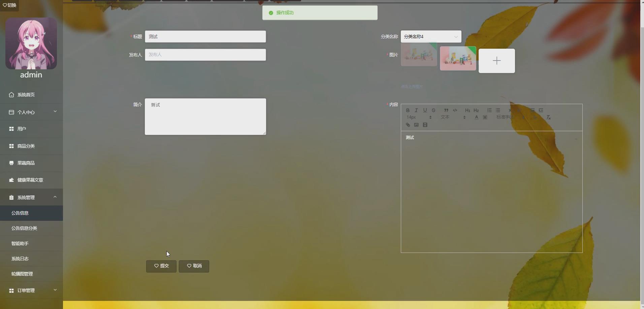
Task: Insert a blockquote with the quote icon
Action: click(x=446, y=110)
